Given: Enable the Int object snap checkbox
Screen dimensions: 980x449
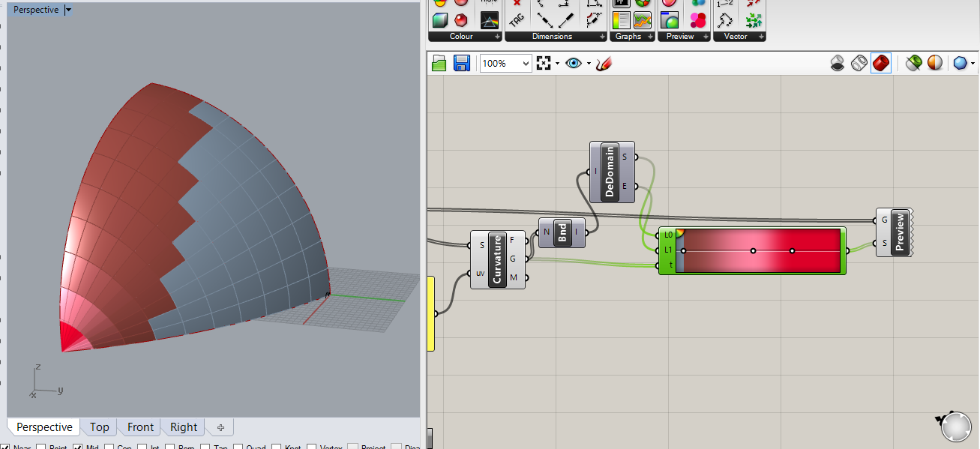Looking at the screenshot, I should pyautogui.click(x=142, y=446).
